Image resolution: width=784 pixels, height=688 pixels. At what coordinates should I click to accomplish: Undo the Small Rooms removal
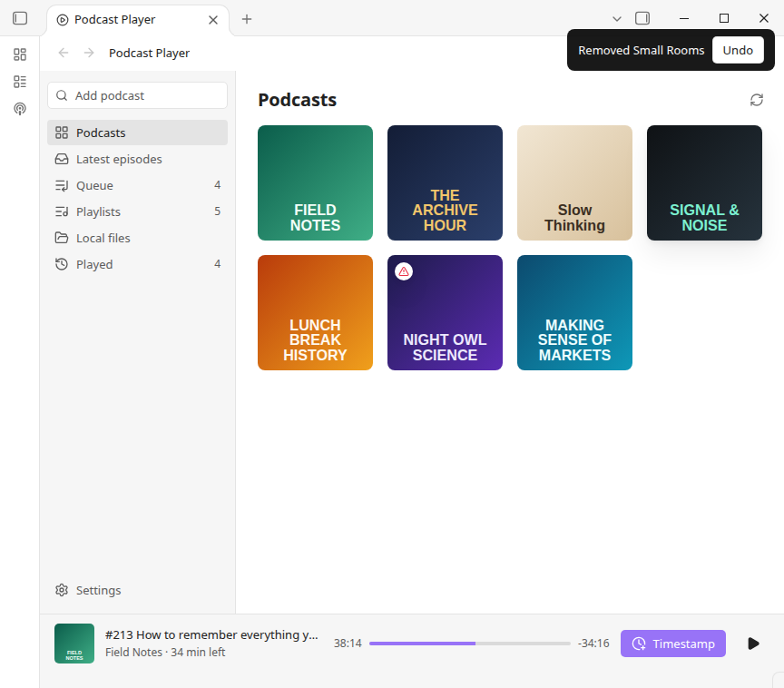pyautogui.click(x=738, y=50)
